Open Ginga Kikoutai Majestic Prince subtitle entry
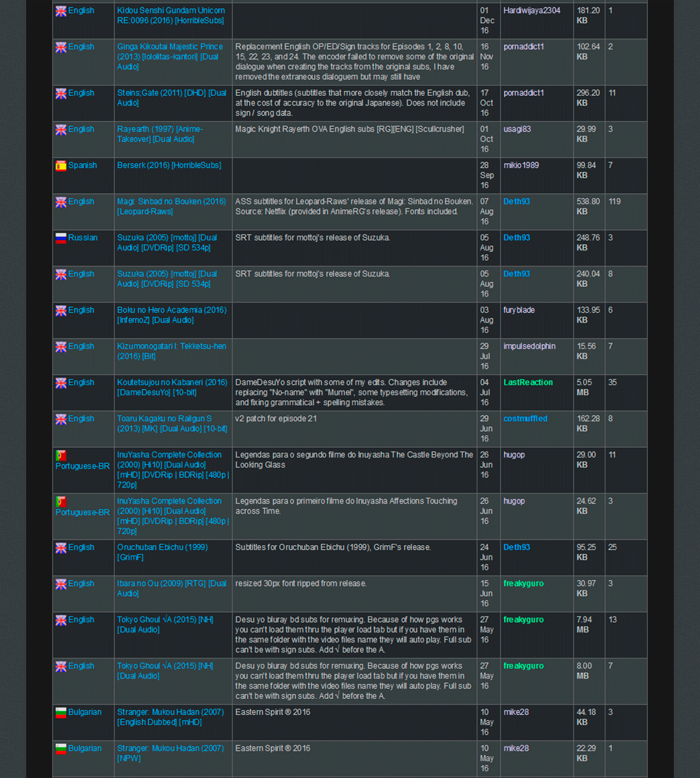 [x=170, y=57]
